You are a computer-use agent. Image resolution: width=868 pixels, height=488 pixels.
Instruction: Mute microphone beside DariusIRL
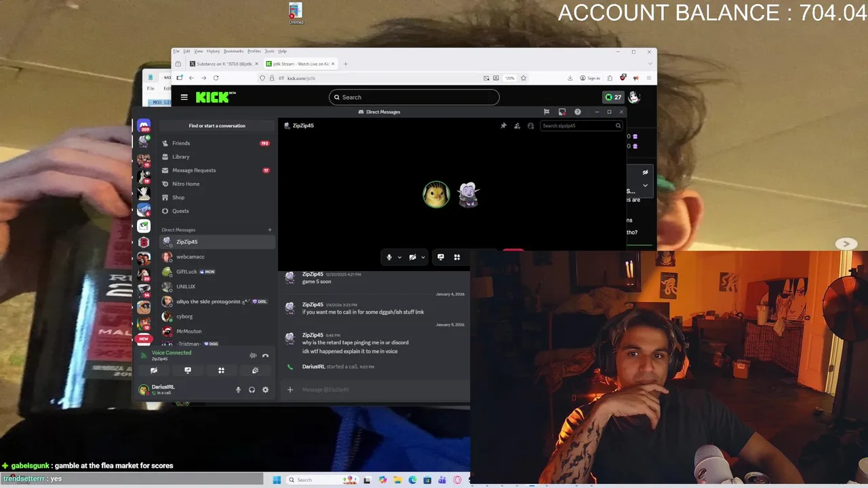(238, 390)
